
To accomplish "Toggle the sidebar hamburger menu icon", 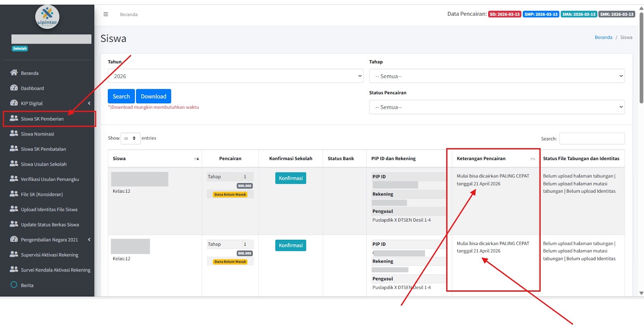I will 106,14.
